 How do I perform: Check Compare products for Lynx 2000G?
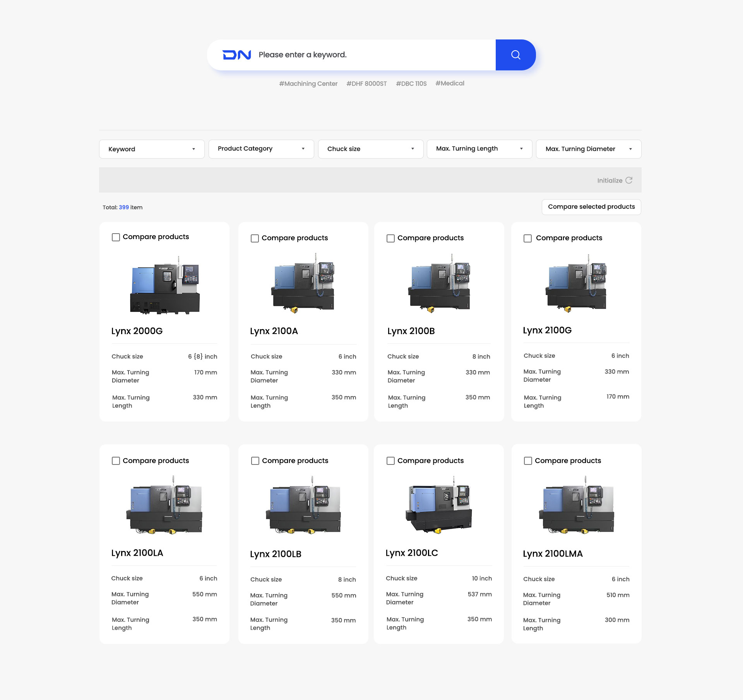(116, 237)
